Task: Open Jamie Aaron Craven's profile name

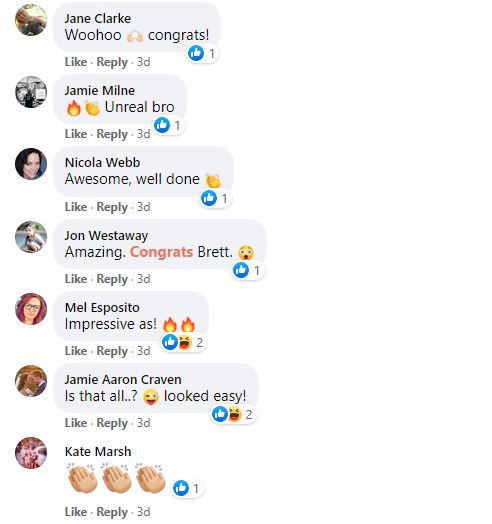Action: (x=123, y=379)
